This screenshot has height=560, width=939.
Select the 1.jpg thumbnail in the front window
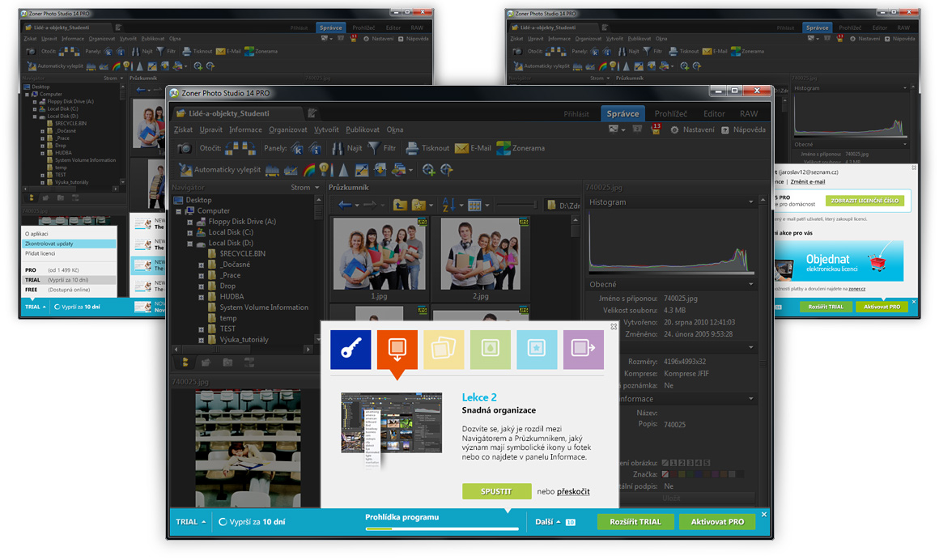click(x=379, y=259)
